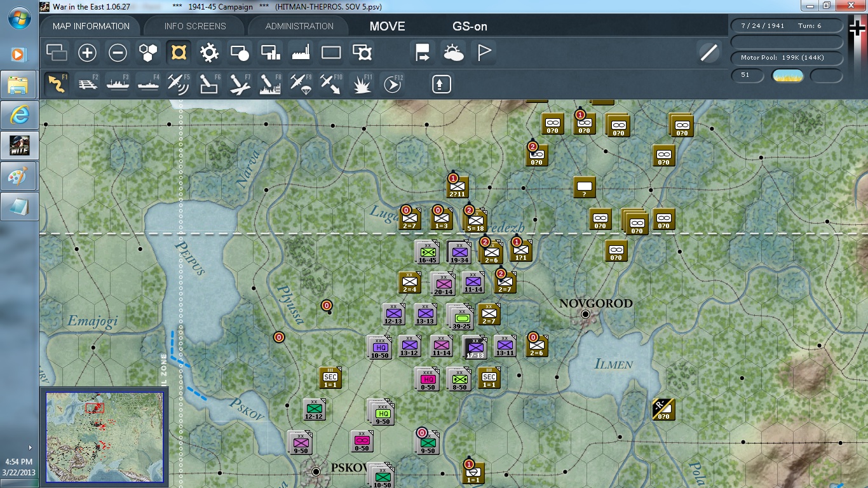The width and height of the screenshot is (868, 488).
Task: Click the F12 circled arrow icon
Action: tap(393, 84)
